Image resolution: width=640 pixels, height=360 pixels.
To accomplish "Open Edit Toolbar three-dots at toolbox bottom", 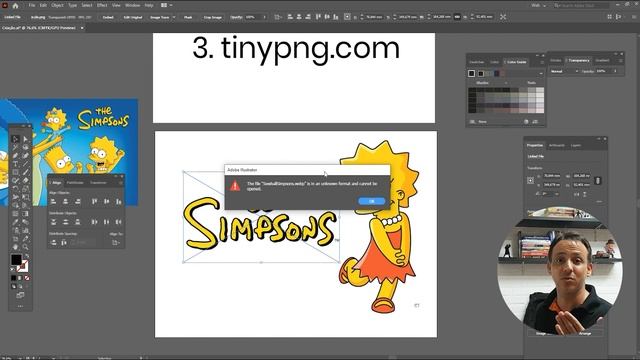I will [20, 306].
